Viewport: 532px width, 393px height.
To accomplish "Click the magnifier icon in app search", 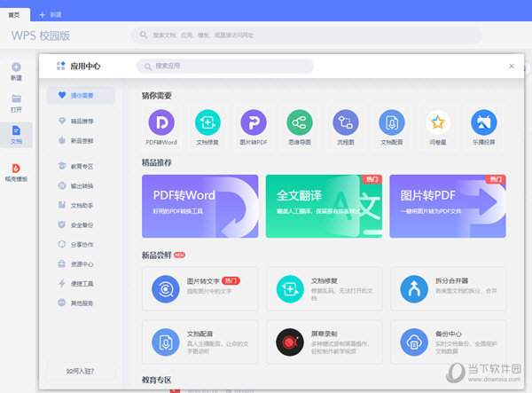I will (148, 67).
